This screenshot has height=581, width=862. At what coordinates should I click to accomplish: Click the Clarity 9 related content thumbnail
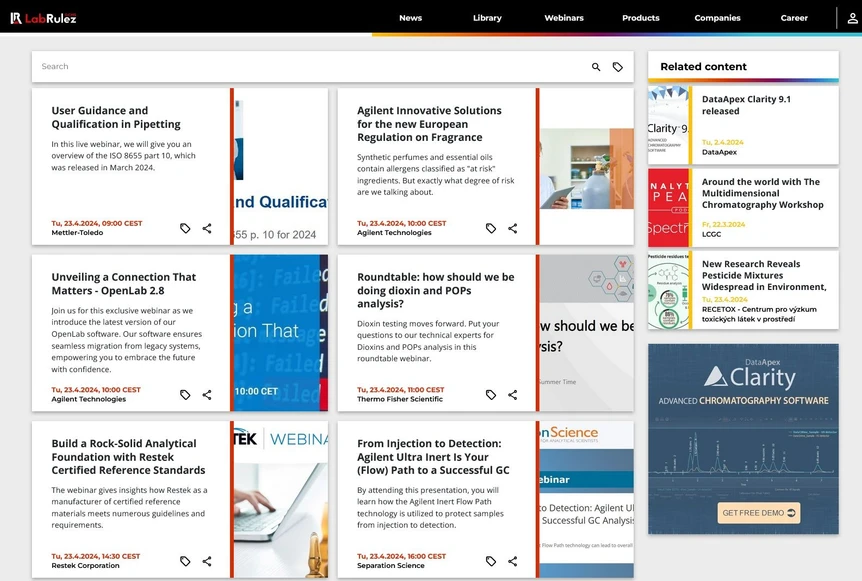tap(668, 125)
